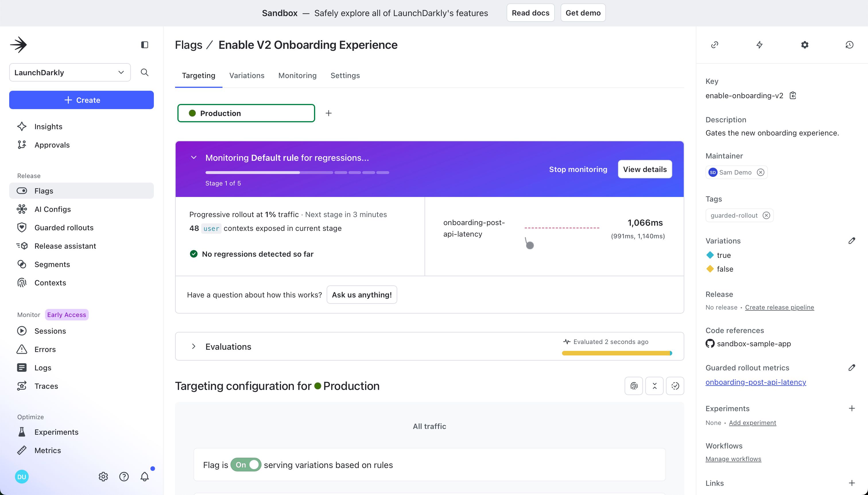868x495 pixels.
Task: Open AI Configs section
Action: pyautogui.click(x=81, y=209)
